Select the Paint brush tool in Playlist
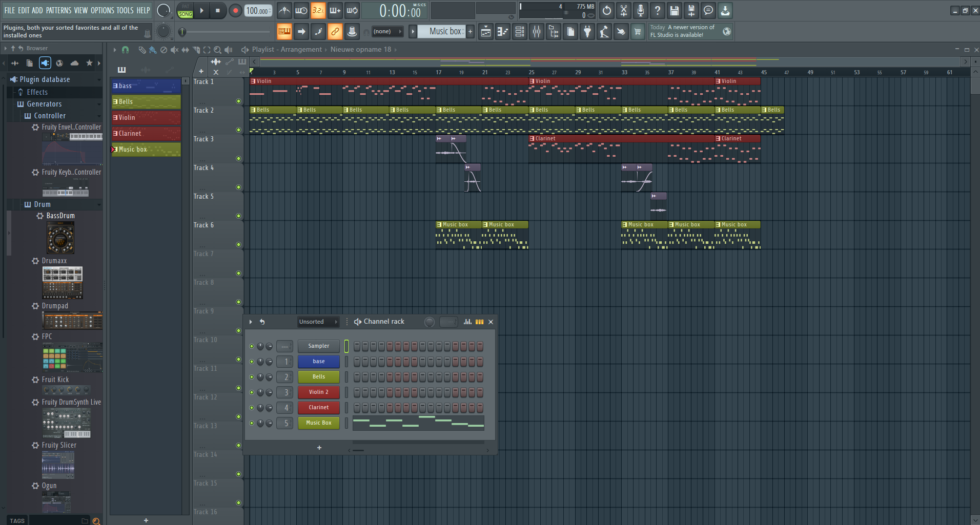The width and height of the screenshot is (980, 525). coord(153,50)
